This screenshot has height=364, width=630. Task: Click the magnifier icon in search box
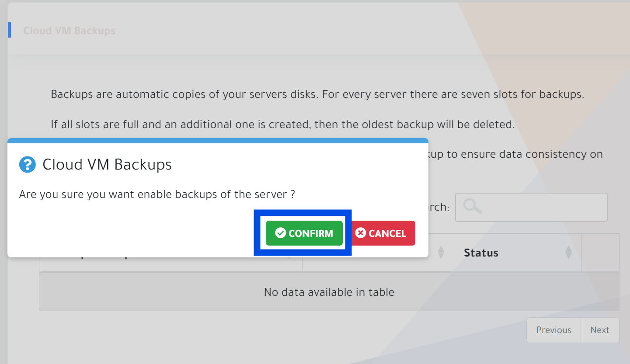point(473,206)
